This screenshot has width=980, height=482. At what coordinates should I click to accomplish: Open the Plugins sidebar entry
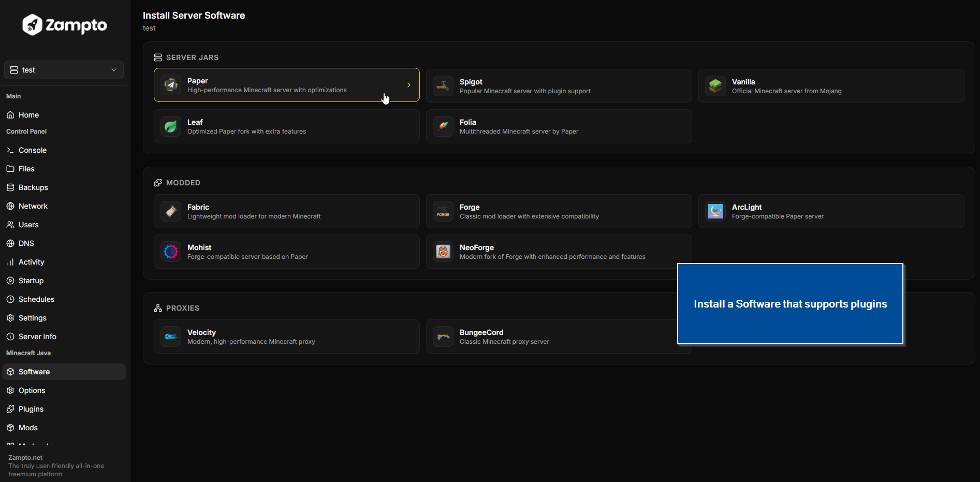point(64,409)
